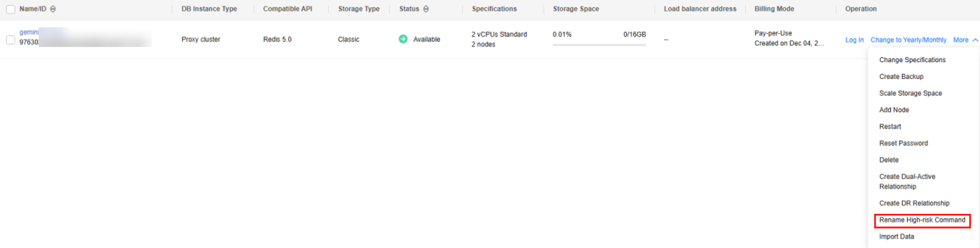This screenshot has width=980, height=248.
Task: Choose Add Node from the menu
Action: pyautogui.click(x=894, y=110)
